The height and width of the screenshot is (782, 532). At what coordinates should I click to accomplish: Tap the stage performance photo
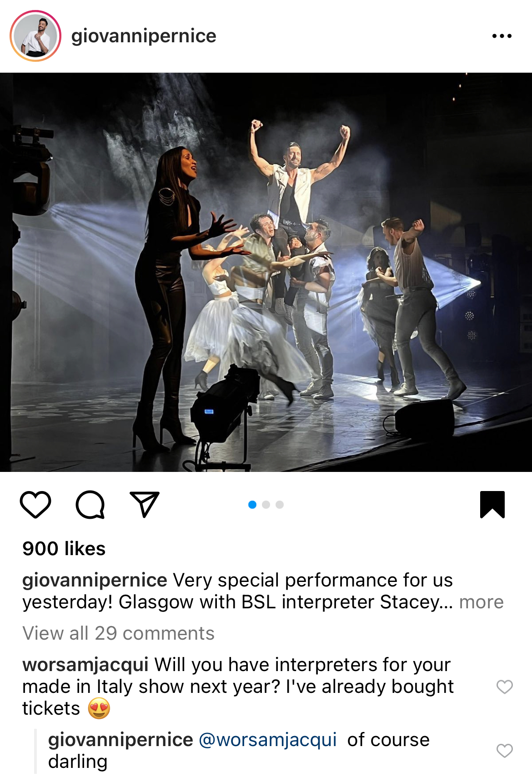(x=266, y=272)
